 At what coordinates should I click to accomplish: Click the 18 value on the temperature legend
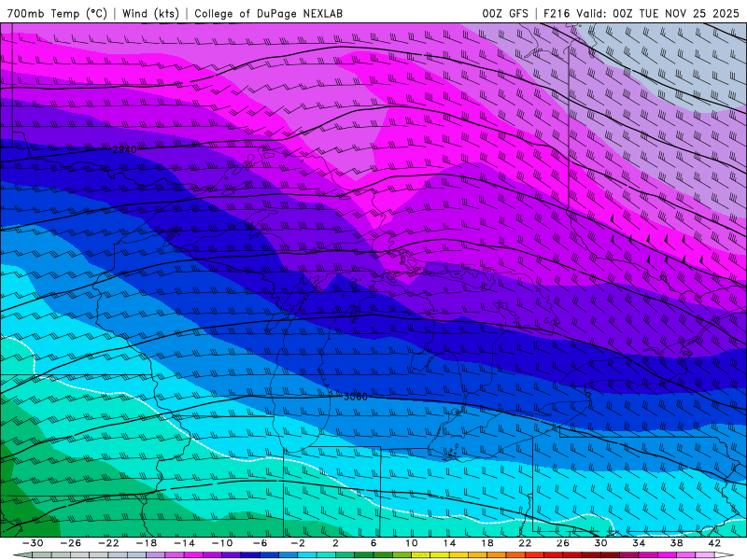(x=486, y=543)
